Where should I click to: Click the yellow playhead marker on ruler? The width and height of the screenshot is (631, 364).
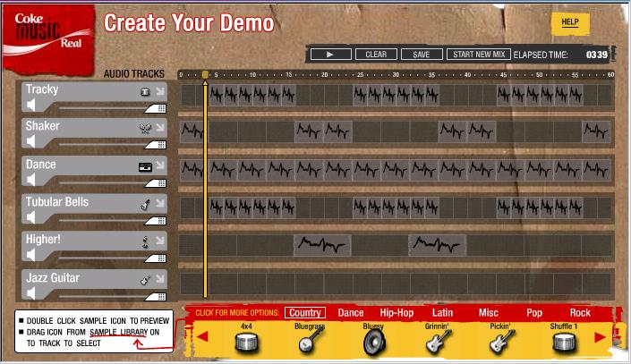(205, 74)
